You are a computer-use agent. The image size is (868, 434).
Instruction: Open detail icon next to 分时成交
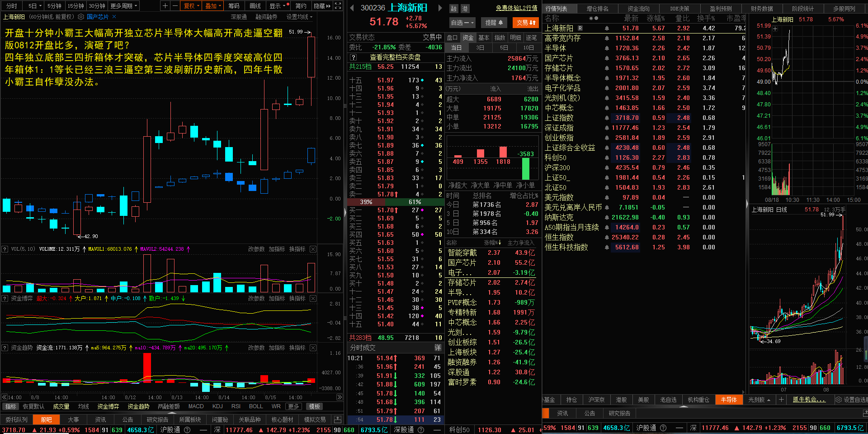pos(438,348)
